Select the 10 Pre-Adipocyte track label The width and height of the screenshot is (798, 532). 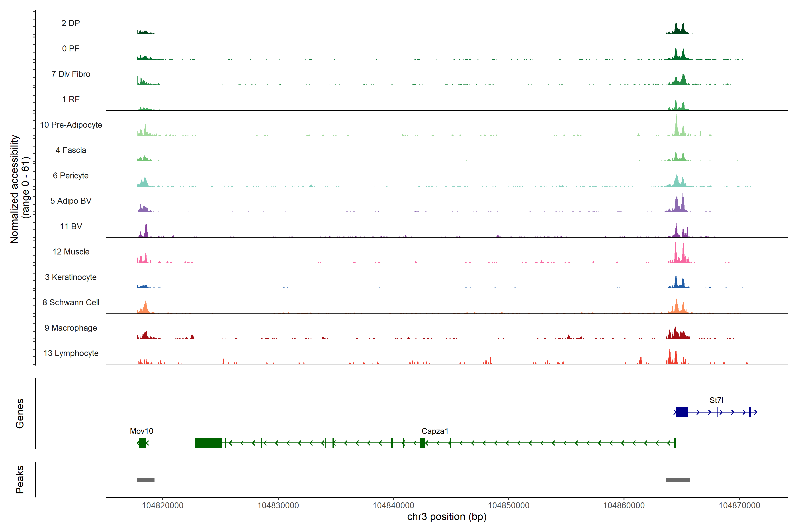(71, 125)
